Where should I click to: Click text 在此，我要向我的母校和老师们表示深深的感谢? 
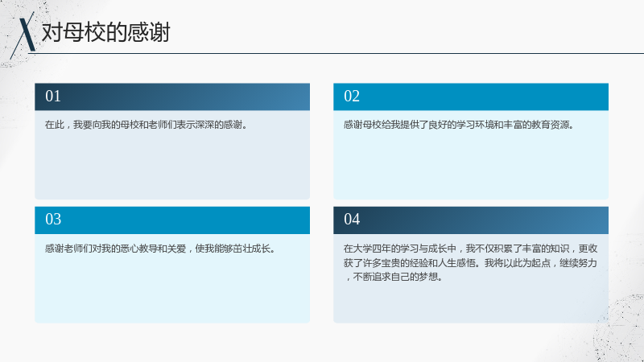(146, 125)
